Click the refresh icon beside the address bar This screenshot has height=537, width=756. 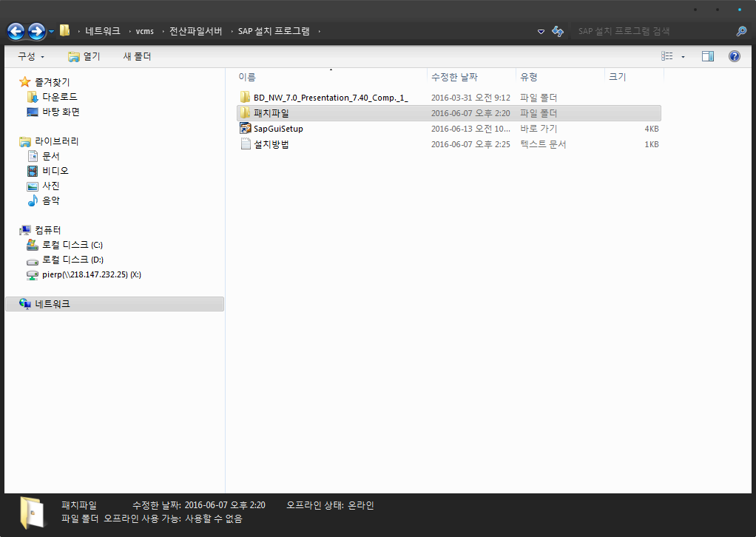pyautogui.click(x=558, y=31)
